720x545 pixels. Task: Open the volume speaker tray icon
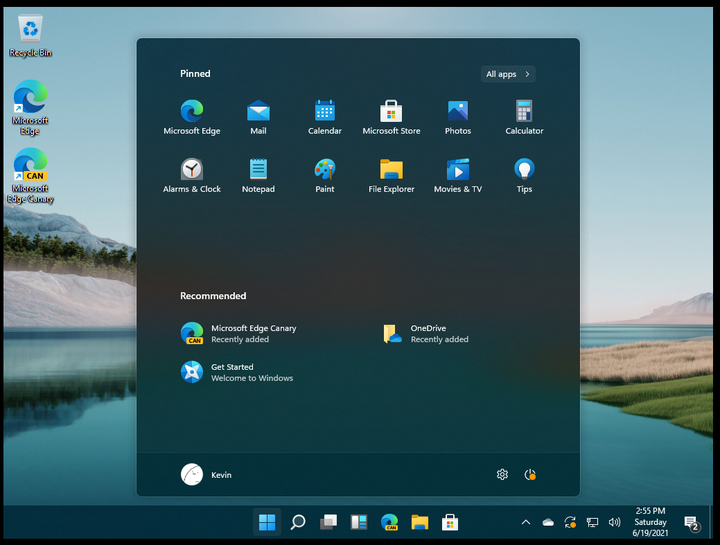[x=614, y=522]
